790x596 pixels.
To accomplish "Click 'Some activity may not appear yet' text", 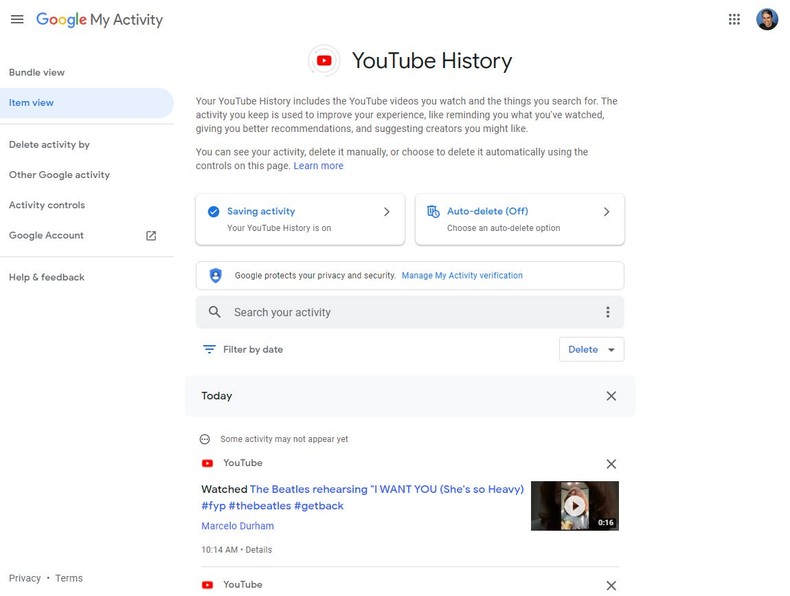I will point(284,439).
